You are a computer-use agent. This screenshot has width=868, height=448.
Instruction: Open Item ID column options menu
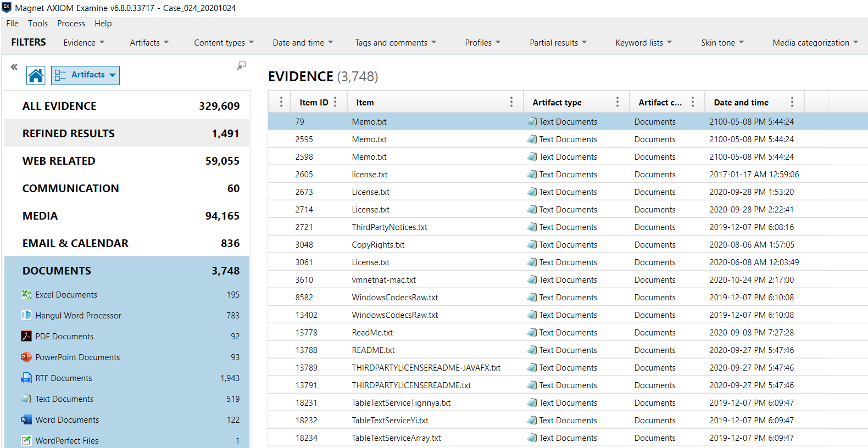coord(335,102)
